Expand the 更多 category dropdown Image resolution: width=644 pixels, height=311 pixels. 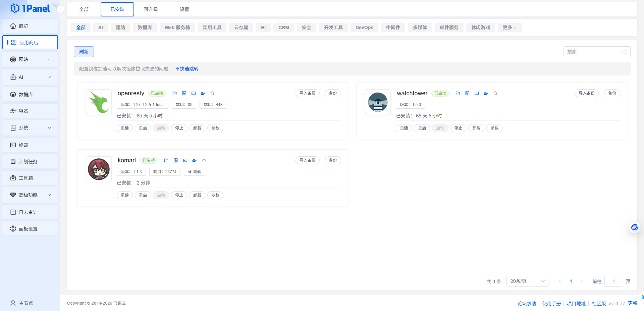(x=509, y=28)
